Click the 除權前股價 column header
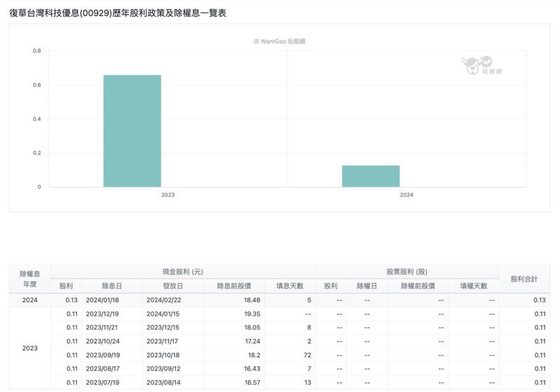Screen dimensions: 560x392 coord(418,286)
